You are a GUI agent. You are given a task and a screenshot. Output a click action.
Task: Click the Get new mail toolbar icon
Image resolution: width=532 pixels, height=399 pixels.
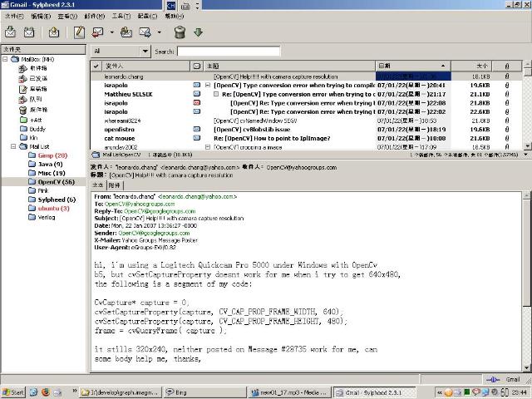coord(10,32)
